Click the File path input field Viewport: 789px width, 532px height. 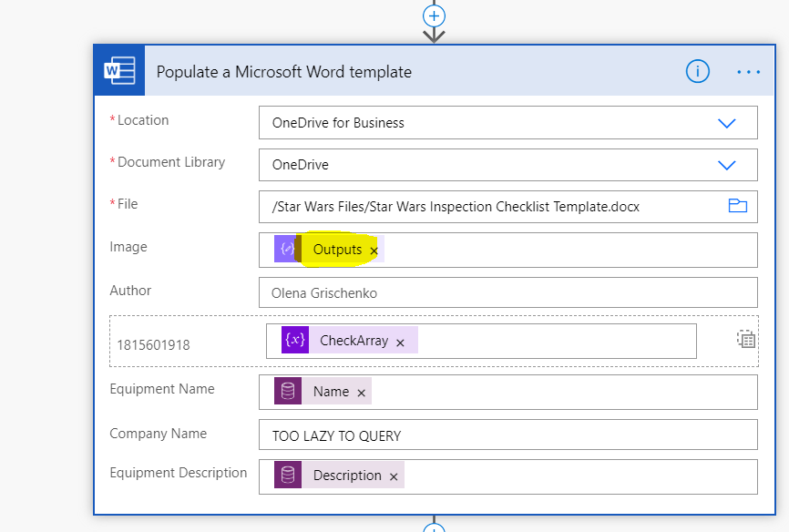pyautogui.click(x=492, y=207)
